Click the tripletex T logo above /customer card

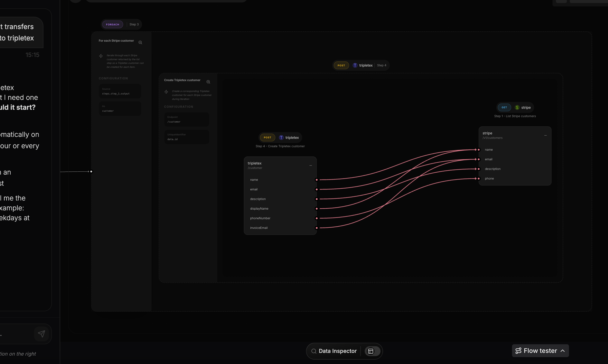[x=281, y=138]
